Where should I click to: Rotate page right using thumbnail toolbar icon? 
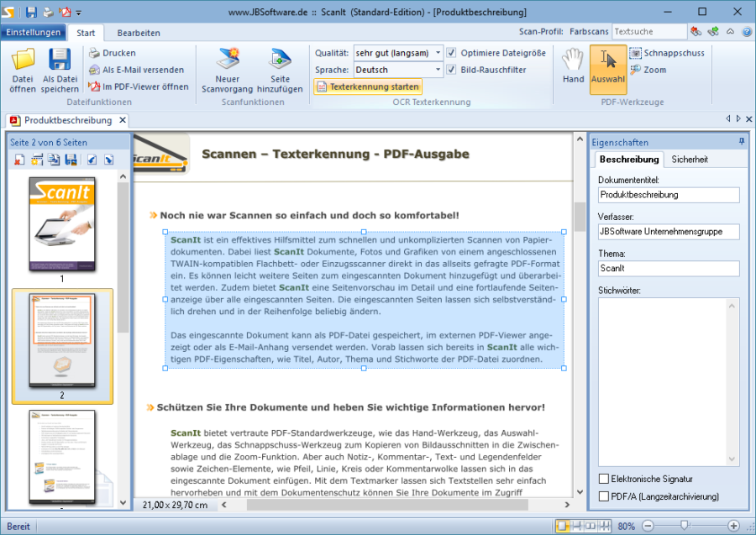click(x=109, y=160)
